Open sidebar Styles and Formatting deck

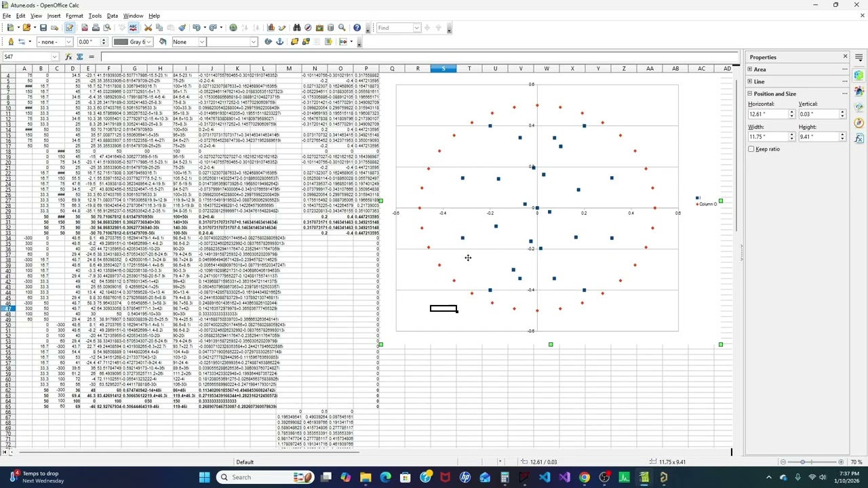tap(859, 91)
